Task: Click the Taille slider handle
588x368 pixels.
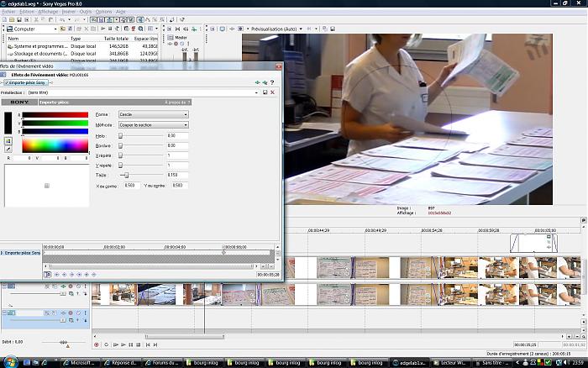Action: (125, 175)
